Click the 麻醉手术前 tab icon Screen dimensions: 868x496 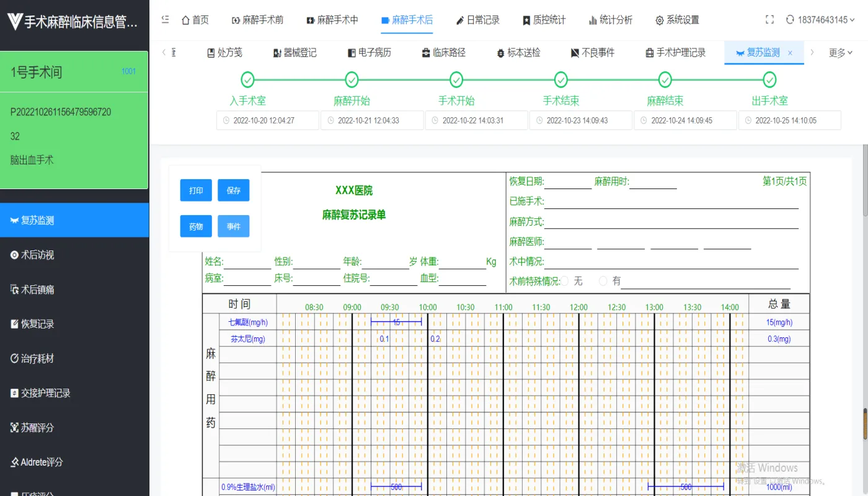coord(236,20)
